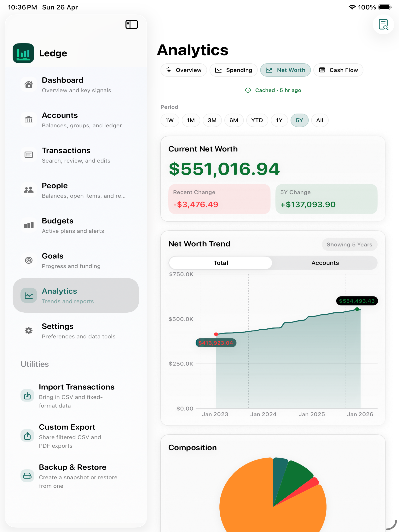Click the People group icon
The image size is (399, 532).
click(29, 190)
